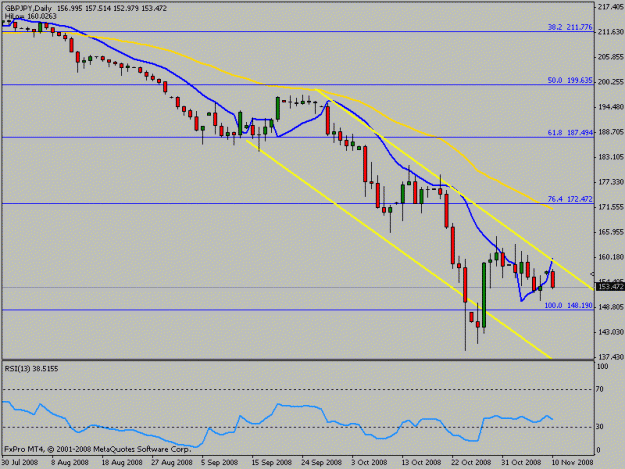
Task: Click the current price tag 153.472
Action: click(610, 287)
